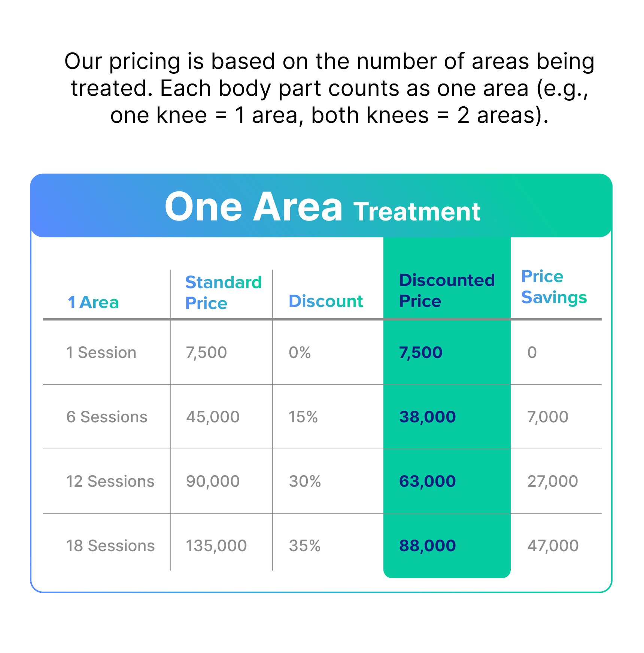Click the 88,000 discounted price

click(427, 546)
